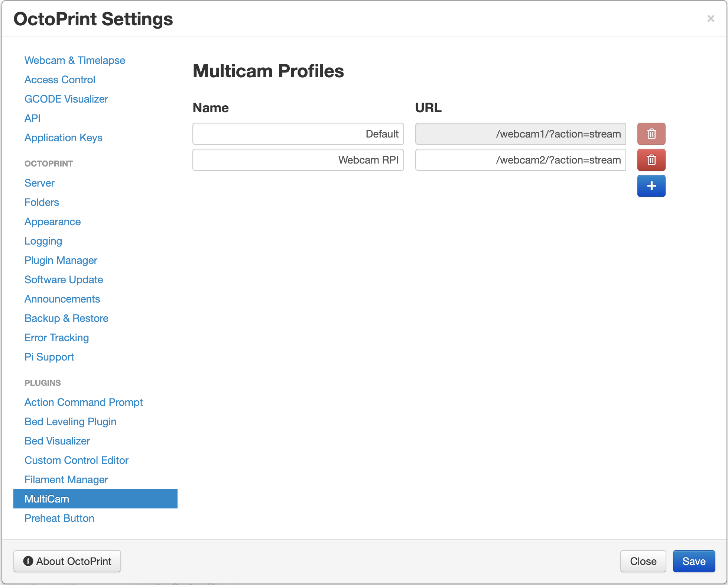Open the Server settings
Viewport: 728px width, 585px height.
(39, 183)
